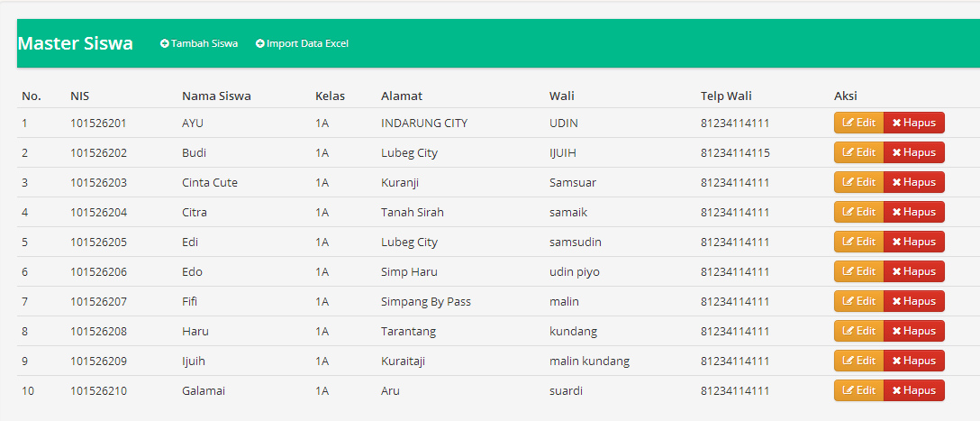Click the Edit pencil icon for AYU
980x421 pixels.
click(x=848, y=124)
